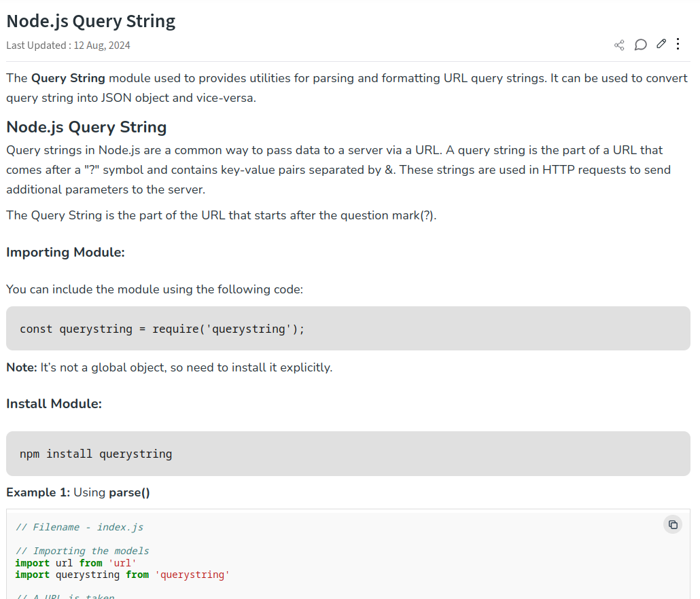Click the Filename - index.js comment line
The height and width of the screenshot is (599, 700).
pos(80,527)
